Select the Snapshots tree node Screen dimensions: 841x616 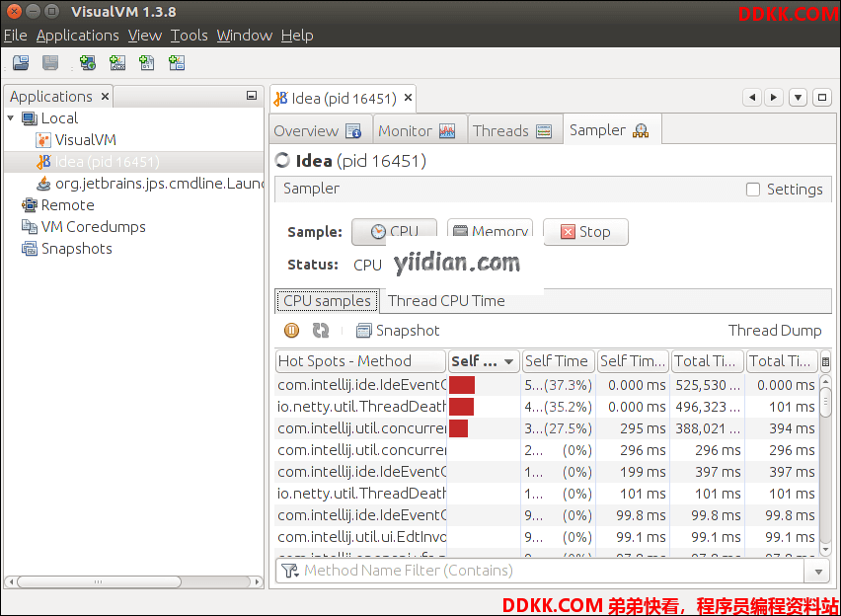(66, 249)
